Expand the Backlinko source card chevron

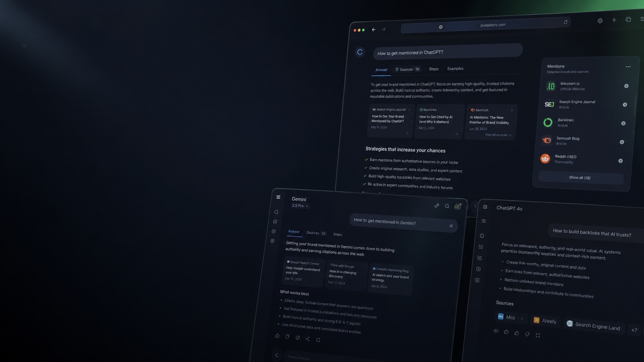(459, 110)
